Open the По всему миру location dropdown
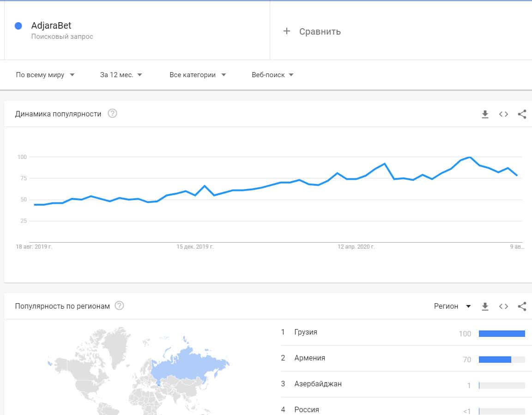Viewport: 532px width, 415px height. (45, 75)
